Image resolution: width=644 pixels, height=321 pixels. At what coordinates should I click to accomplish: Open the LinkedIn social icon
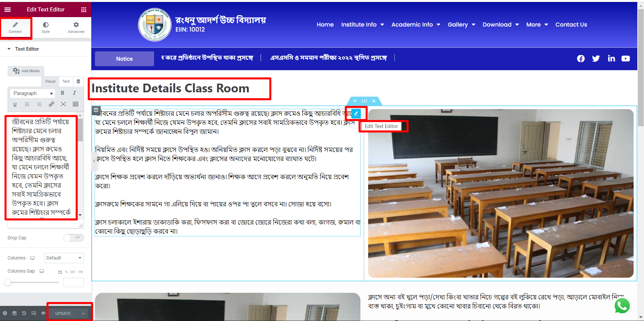point(611,59)
